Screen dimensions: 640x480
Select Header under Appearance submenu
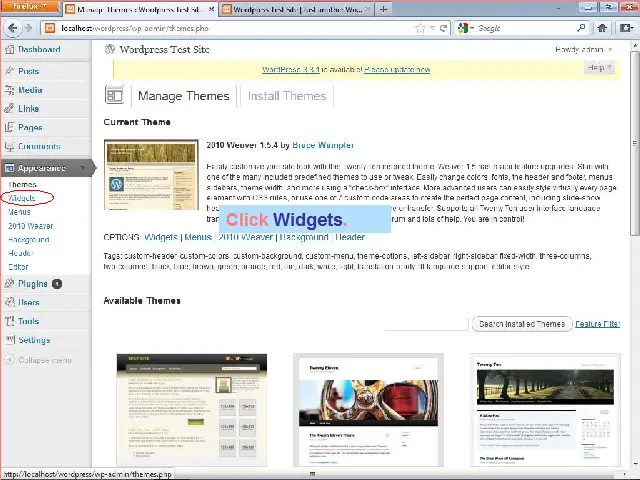click(x=20, y=253)
